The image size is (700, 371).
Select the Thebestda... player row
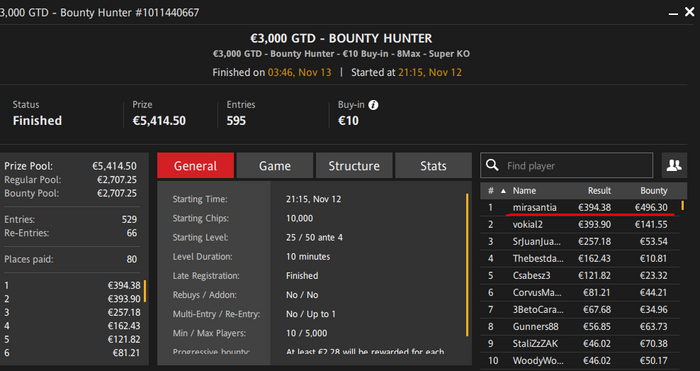pos(580,258)
